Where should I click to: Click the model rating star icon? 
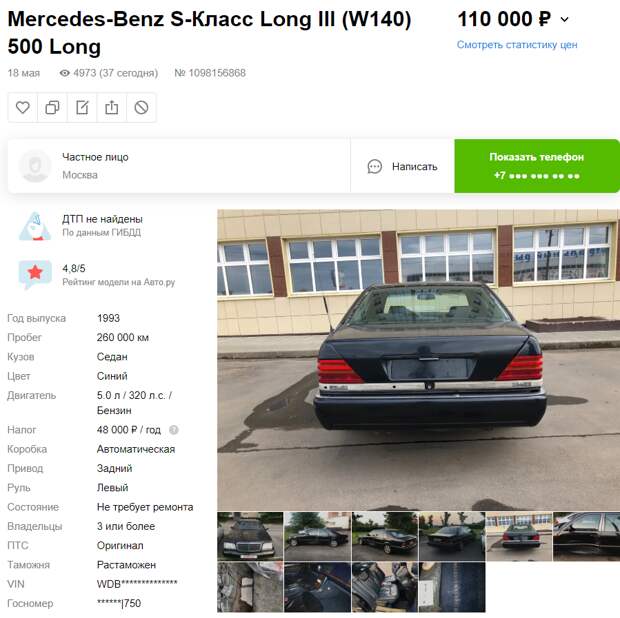pyautogui.click(x=35, y=274)
